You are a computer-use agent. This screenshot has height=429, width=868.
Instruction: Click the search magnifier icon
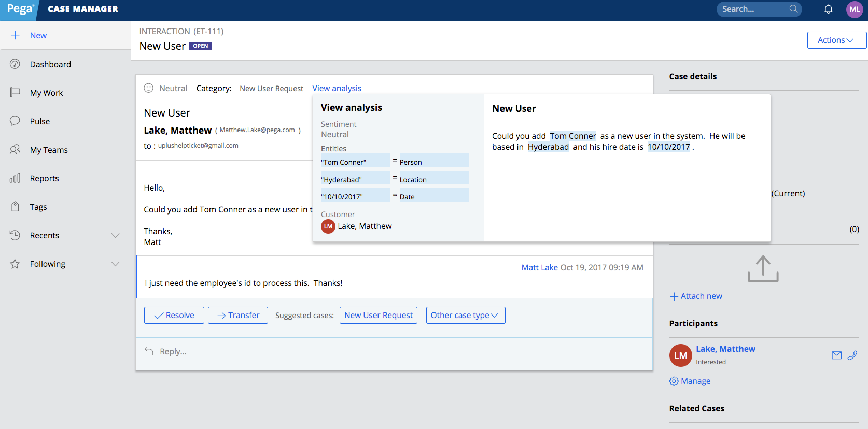(793, 9)
